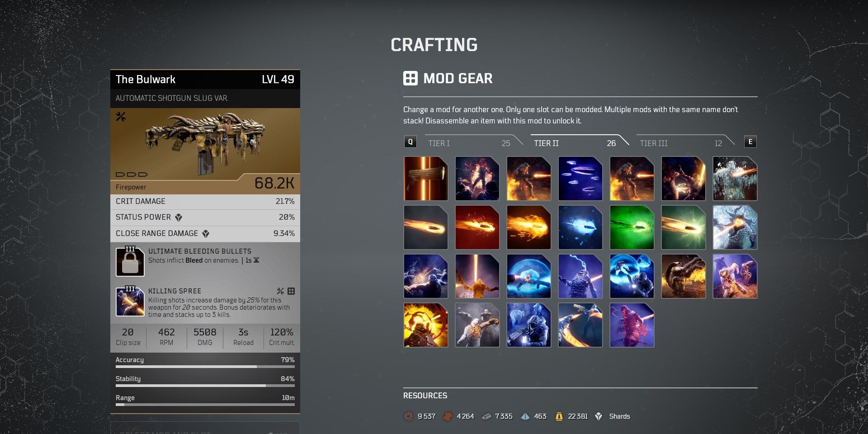Choose the blue freezing bullet mod
The height and width of the screenshot is (434, 868).
[580, 227]
